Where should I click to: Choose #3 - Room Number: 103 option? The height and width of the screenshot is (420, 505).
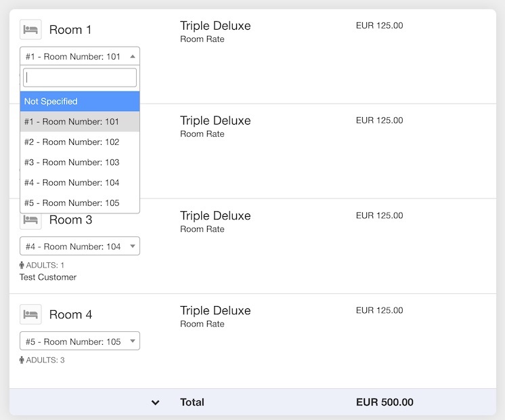(80, 162)
